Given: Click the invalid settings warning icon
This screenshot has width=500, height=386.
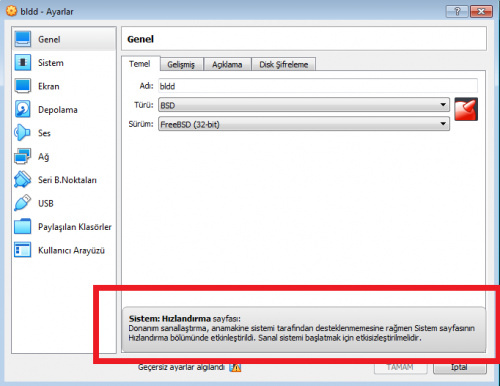Looking at the screenshot, I should click(x=235, y=367).
